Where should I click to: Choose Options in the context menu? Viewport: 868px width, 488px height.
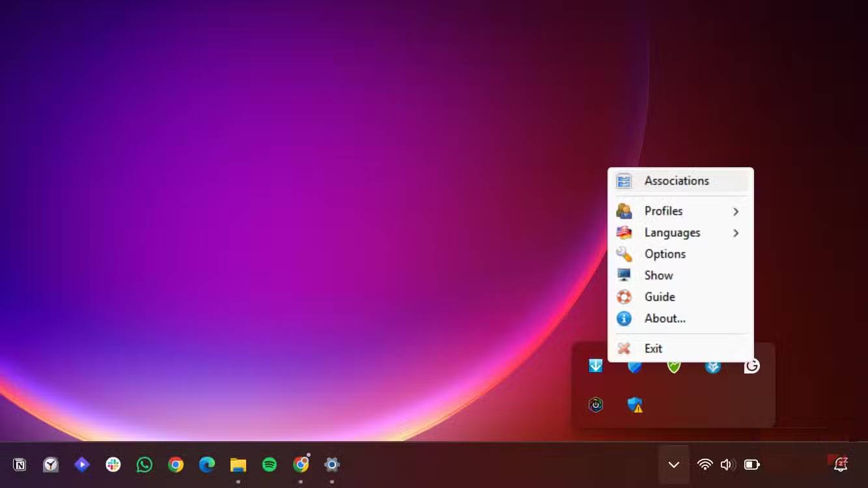pyautogui.click(x=680, y=254)
